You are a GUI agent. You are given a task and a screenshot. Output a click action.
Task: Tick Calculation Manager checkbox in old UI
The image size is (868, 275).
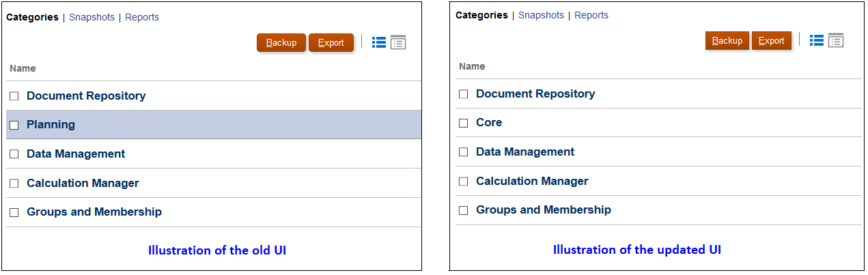(x=14, y=184)
